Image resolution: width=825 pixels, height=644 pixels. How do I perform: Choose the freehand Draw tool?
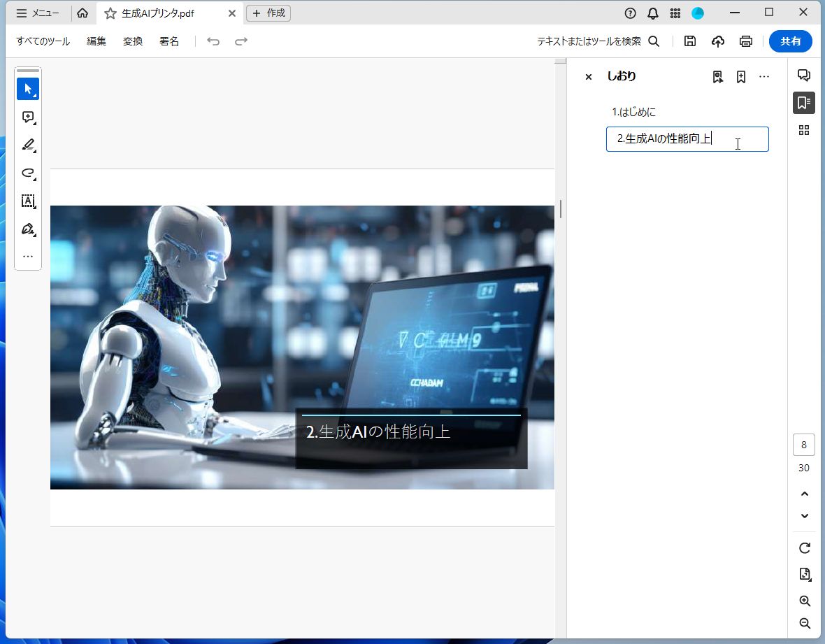pyautogui.click(x=28, y=173)
